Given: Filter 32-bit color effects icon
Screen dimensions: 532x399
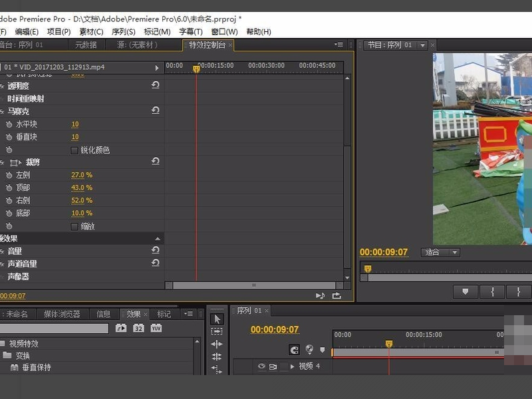Looking at the screenshot, I should 138,328.
